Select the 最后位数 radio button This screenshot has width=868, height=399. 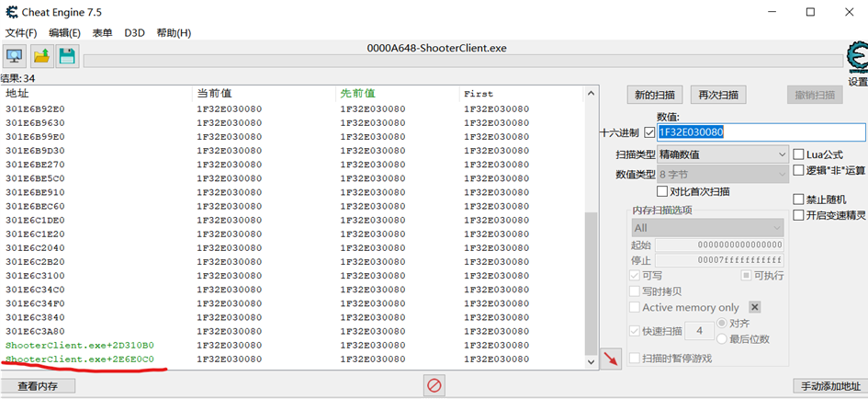point(722,338)
